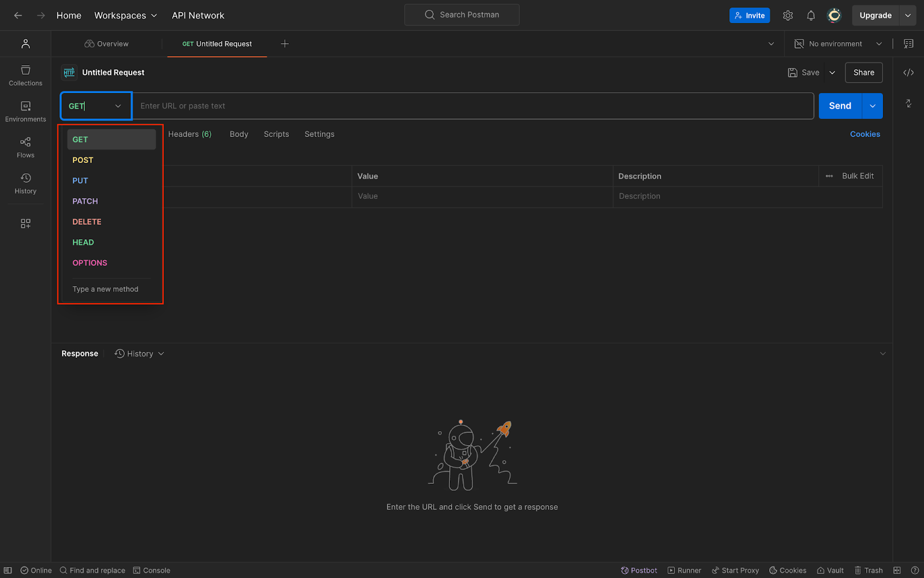Image resolution: width=924 pixels, height=578 pixels.
Task: Select POST from method list
Action: point(111,160)
